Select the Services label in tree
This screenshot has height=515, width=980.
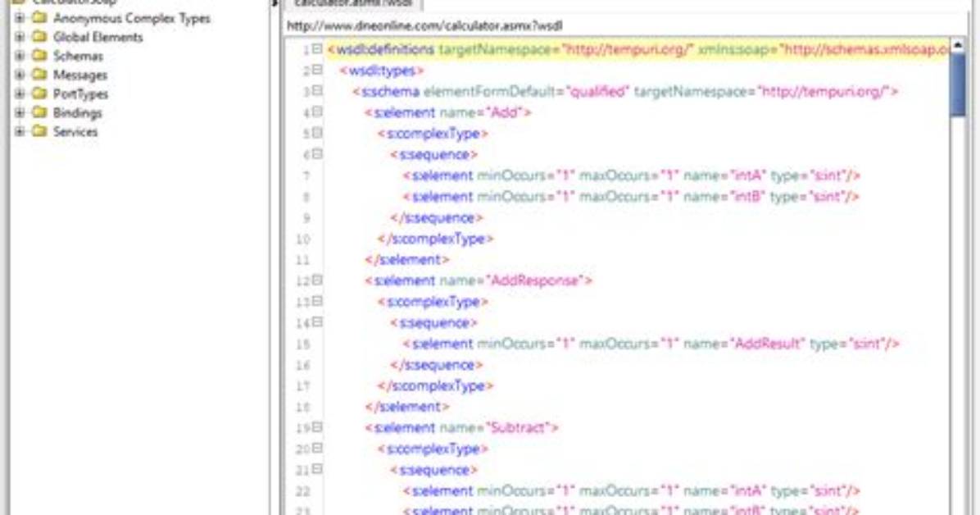pos(75,131)
